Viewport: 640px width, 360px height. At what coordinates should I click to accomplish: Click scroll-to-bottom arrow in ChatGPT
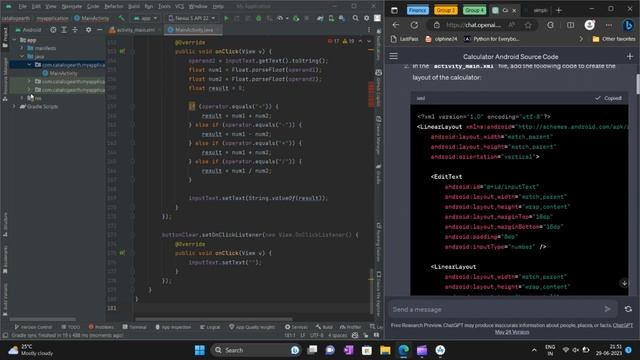tap(624, 283)
